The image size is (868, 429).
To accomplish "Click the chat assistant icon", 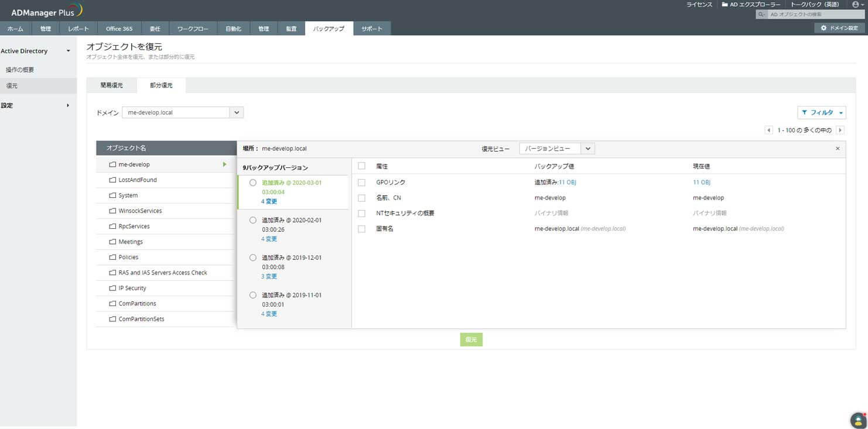I will pos(858,420).
